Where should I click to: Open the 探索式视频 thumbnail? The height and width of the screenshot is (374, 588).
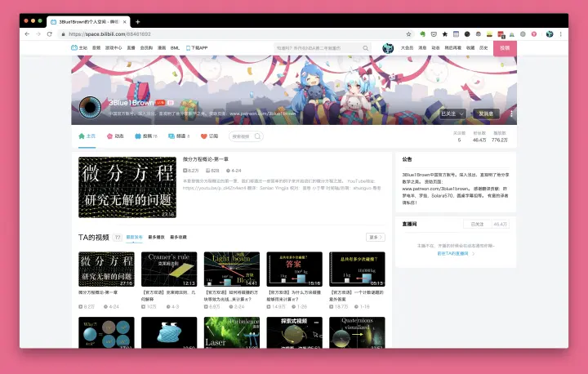pyautogui.click(x=294, y=332)
